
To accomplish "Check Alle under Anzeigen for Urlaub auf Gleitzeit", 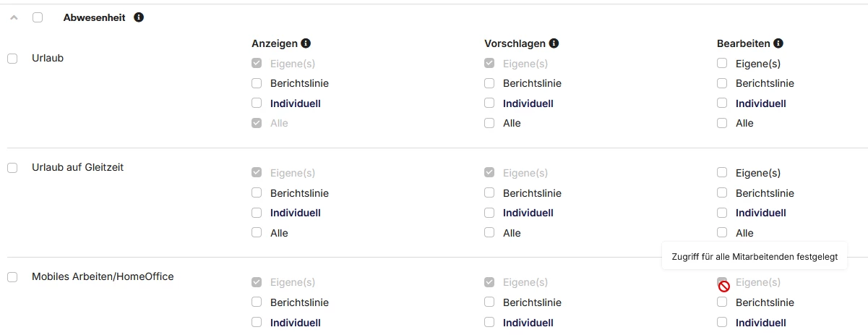I will 257,233.
